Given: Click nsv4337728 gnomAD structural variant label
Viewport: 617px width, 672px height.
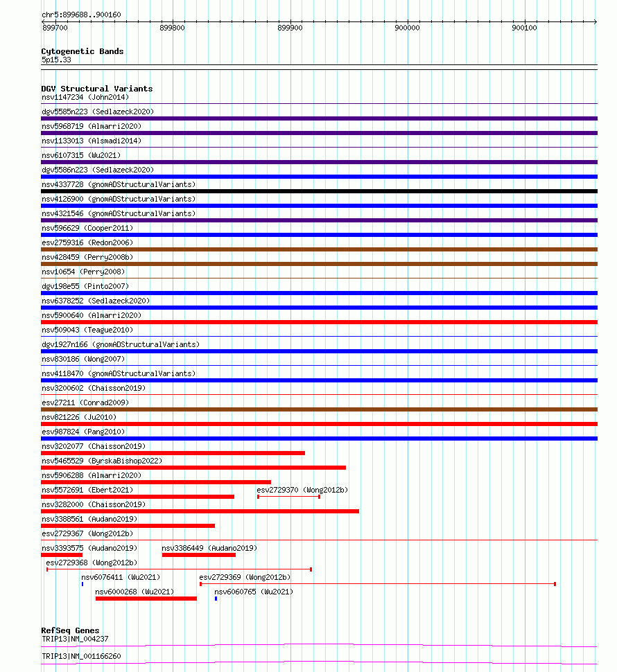Looking at the screenshot, I should pos(119,185).
